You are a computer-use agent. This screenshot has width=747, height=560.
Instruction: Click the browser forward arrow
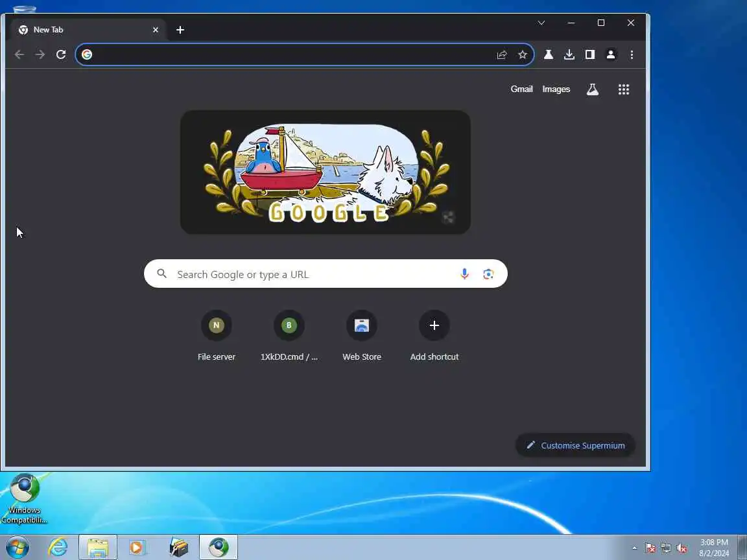(40, 54)
